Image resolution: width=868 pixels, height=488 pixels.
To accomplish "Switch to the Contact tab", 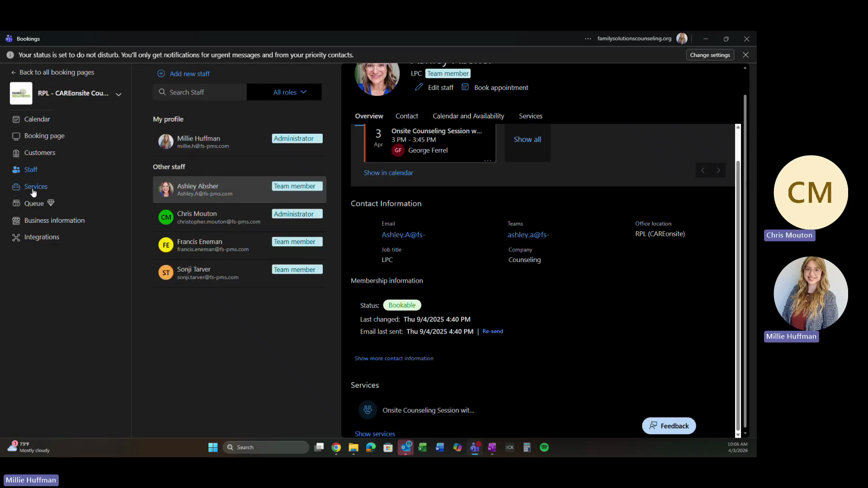I will coord(407,116).
